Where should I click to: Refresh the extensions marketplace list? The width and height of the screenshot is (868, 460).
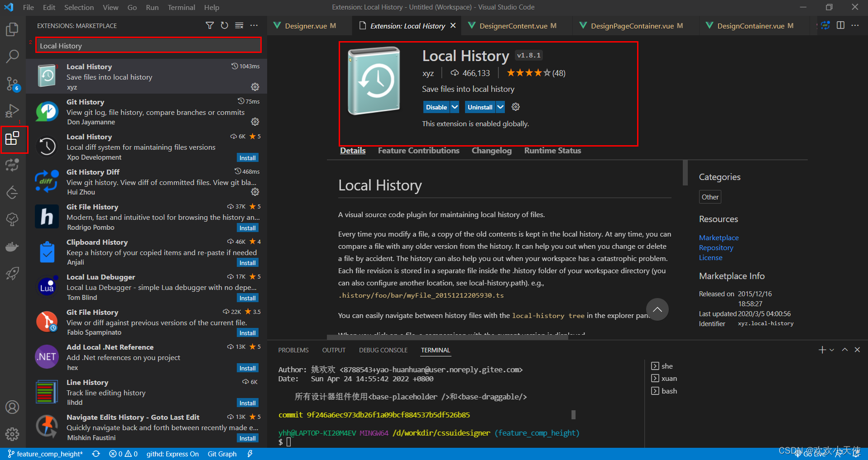(225, 25)
